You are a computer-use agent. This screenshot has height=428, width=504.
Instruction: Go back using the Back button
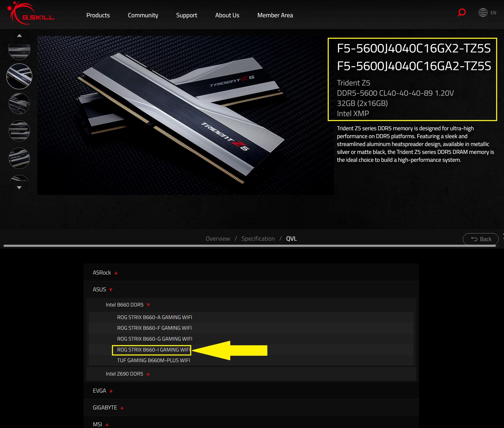tap(481, 239)
